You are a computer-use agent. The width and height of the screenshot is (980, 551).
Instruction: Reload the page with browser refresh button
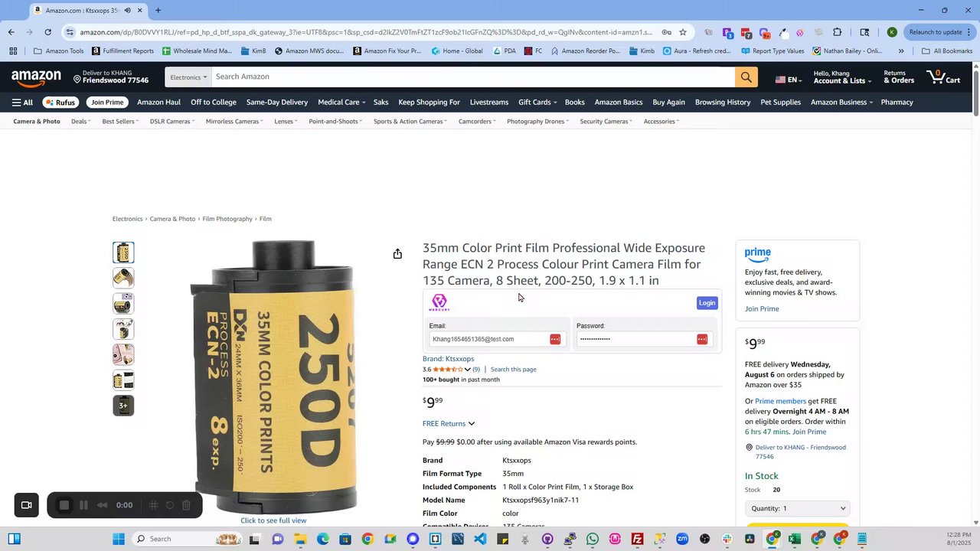coord(47,32)
